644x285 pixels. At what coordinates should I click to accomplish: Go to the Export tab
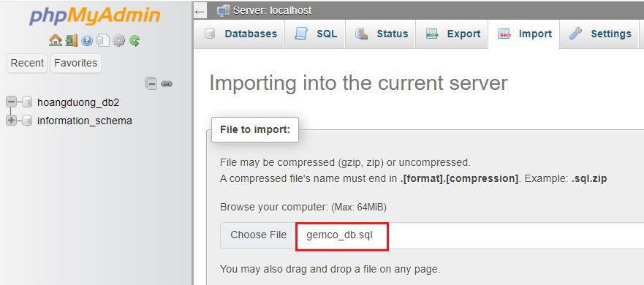453,34
